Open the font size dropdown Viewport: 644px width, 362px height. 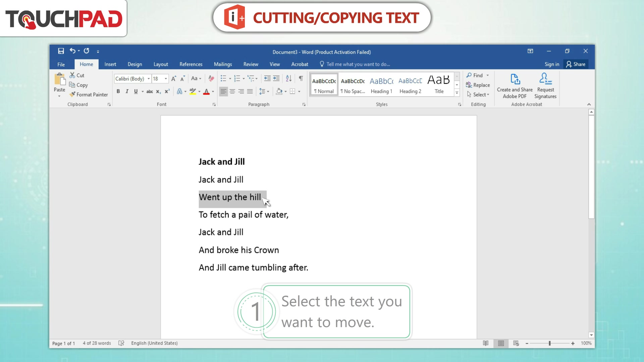pyautogui.click(x=166, y=79)
